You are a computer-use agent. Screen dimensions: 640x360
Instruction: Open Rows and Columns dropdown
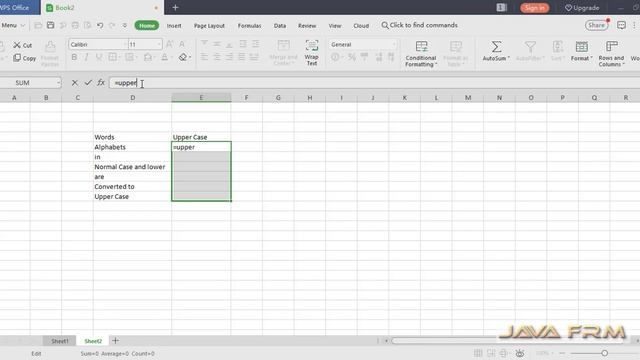click(x=611, y=53)
